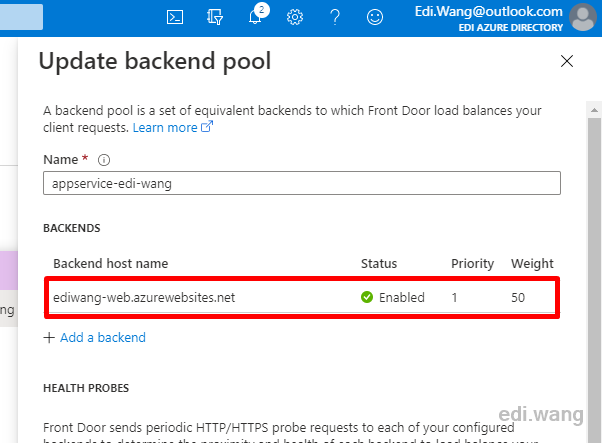Close the Update backend pool panel
This screenshot has height=443, width=602.
(567, 61)
